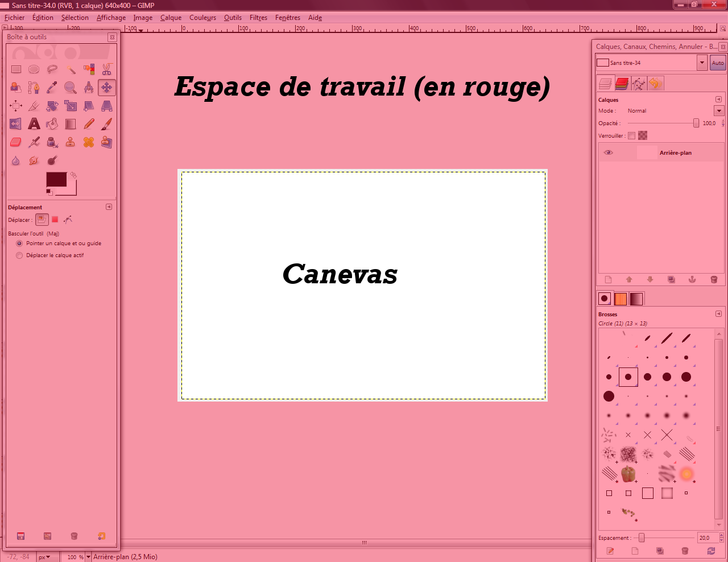Select the Eraser tool
The width and height of the screenshot is (728, 562).
16,142
